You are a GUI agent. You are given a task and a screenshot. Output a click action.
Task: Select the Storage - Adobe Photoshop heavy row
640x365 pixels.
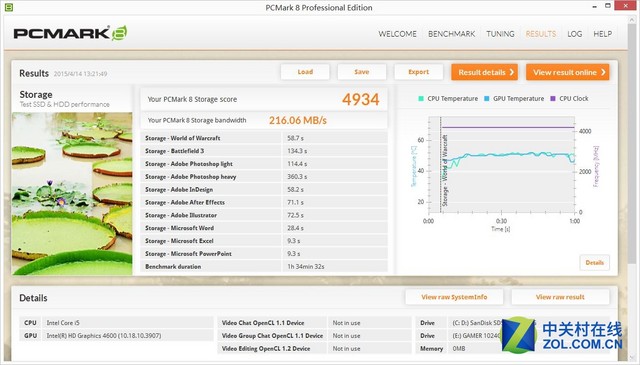[264, 176]
